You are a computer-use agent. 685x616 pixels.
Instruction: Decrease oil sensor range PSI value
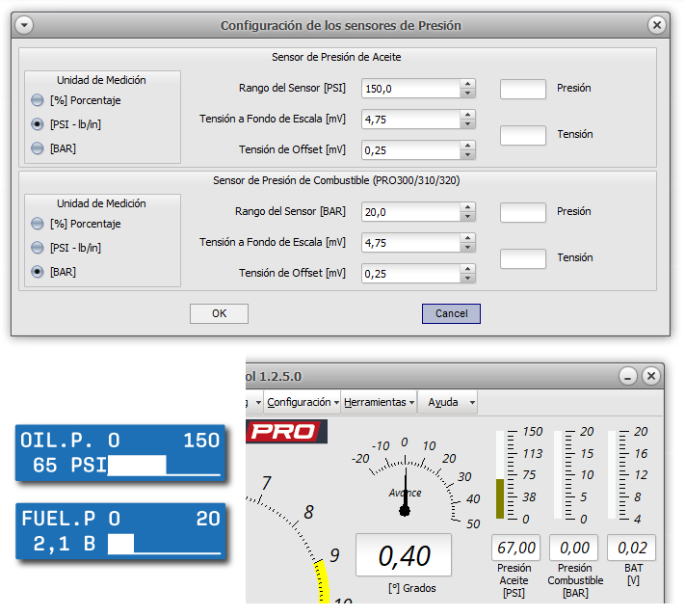[x=467, y=94]
